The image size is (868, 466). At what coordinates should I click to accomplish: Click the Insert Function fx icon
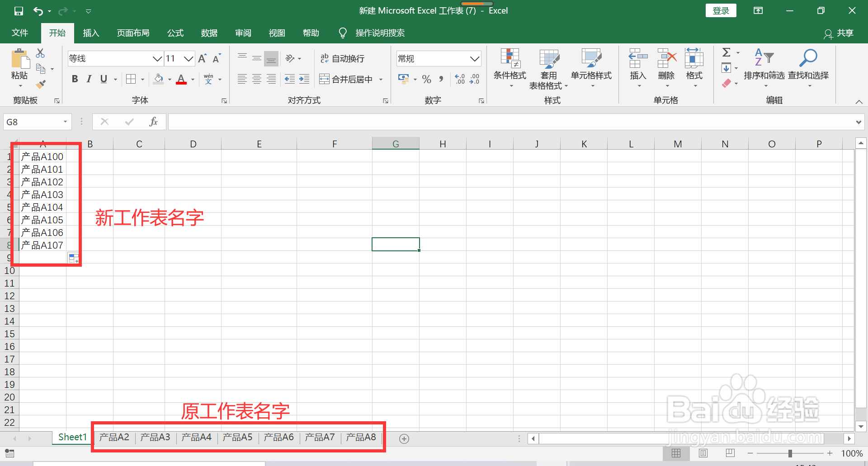[154, 122]
